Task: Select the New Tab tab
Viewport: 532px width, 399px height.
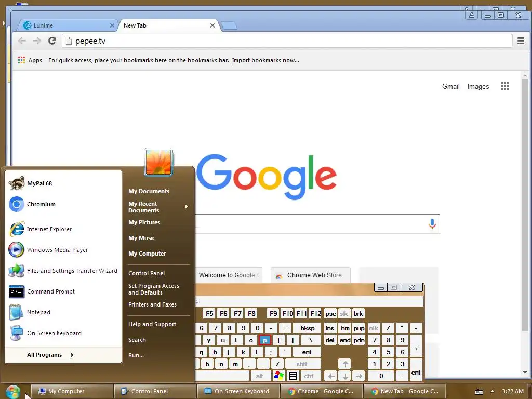Action: pyautogui.click(x=169, y=25)
